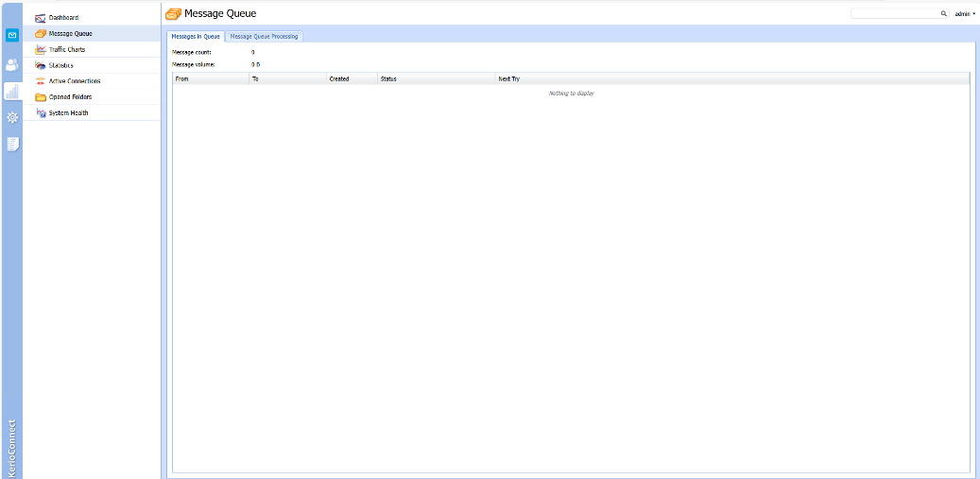Screen dimensions: 980x479
Task: Open the Opened Folders page
Action: pyautogui.click(x=70, y=97)
